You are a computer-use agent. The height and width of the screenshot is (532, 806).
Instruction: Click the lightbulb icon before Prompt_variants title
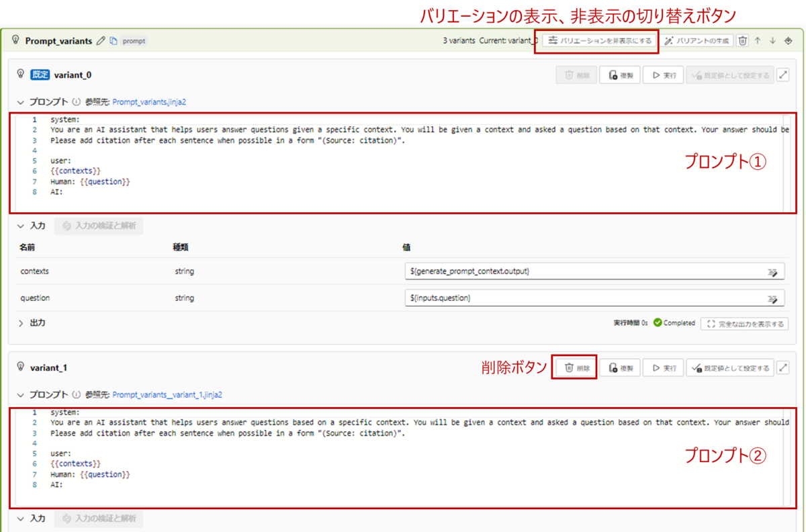(16, 40)
